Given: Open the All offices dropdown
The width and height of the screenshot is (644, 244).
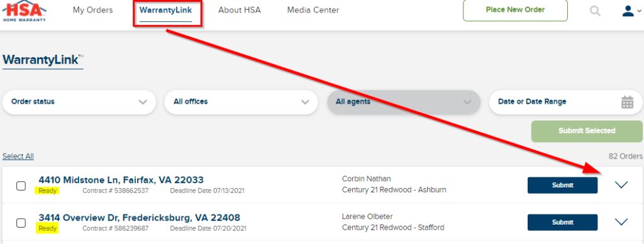Looking at the screenshot, I should [241, 102].
